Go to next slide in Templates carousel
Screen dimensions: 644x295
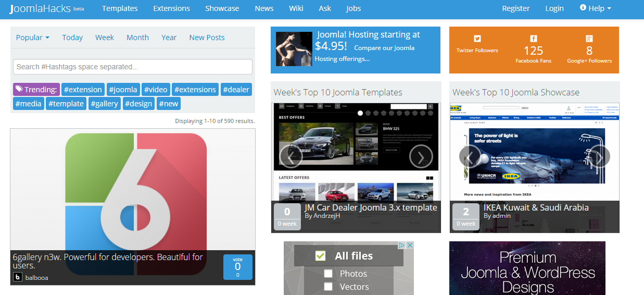[x=421, y=156]
